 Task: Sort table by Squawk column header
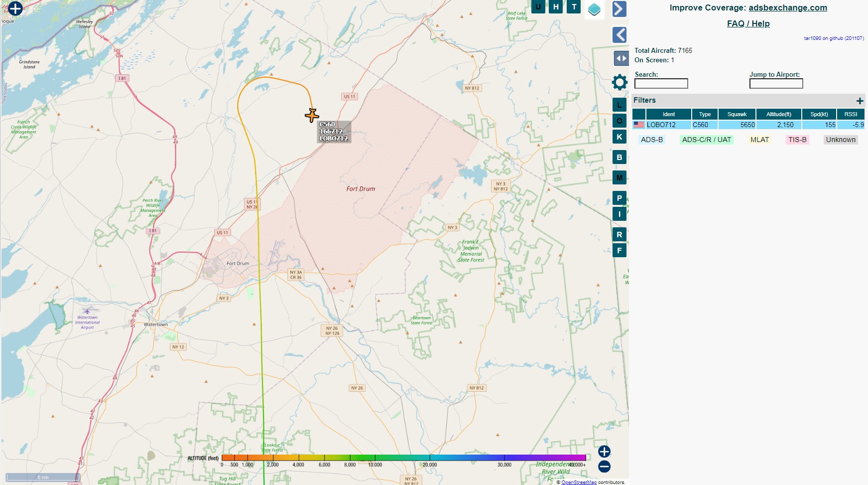coord(737,114)
